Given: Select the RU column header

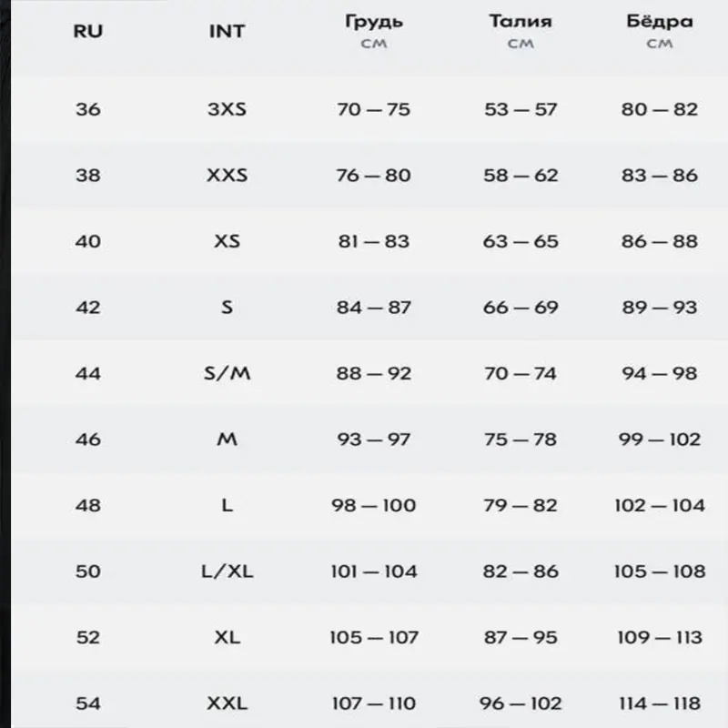Looking at the screenshot, I should [87, 32].
